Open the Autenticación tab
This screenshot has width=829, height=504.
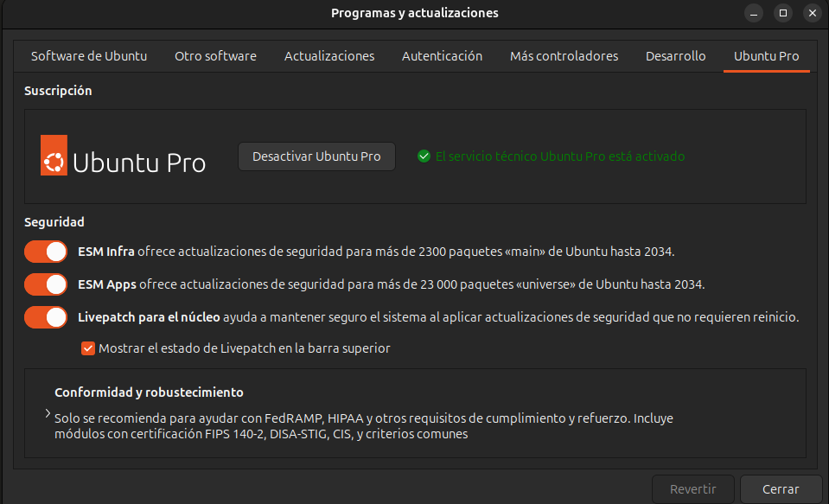click(x=442, y=56)
